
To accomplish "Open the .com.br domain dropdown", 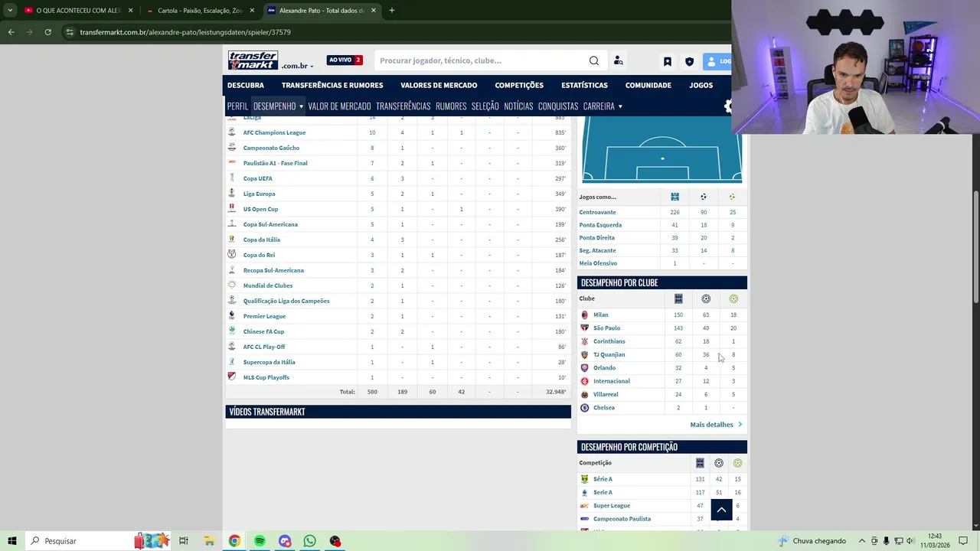I will (298, 67).
